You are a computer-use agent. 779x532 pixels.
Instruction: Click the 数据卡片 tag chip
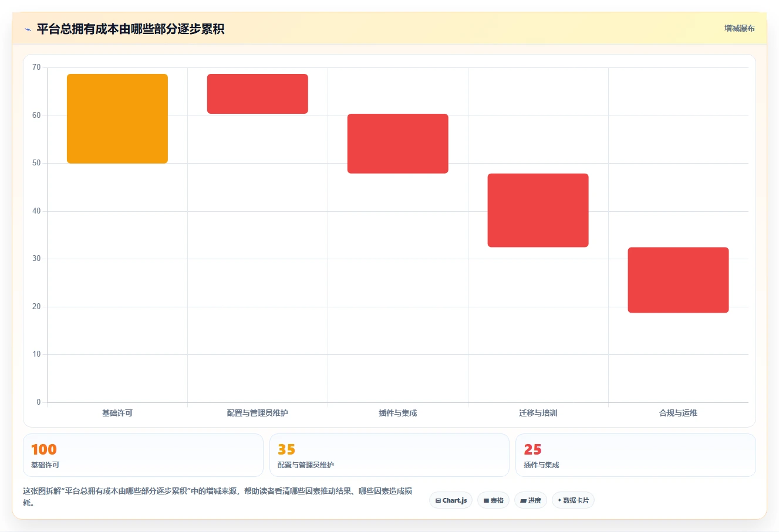[573, 500]
